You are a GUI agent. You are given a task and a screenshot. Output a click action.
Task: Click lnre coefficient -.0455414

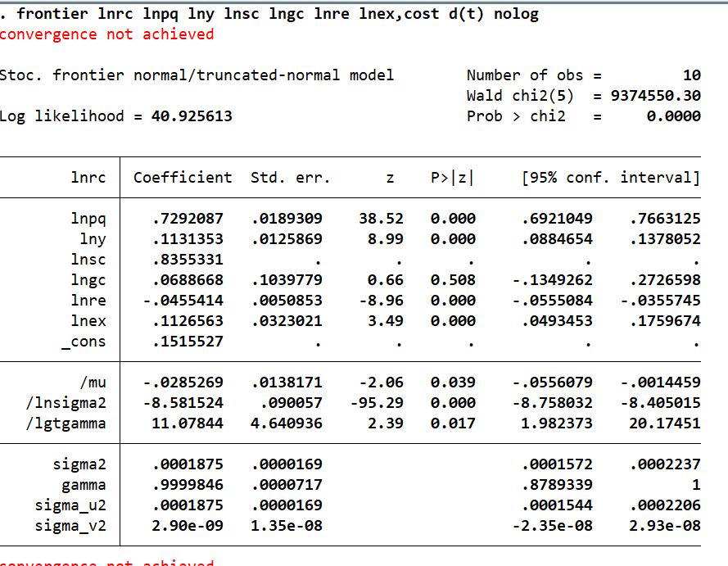[183, 301]
